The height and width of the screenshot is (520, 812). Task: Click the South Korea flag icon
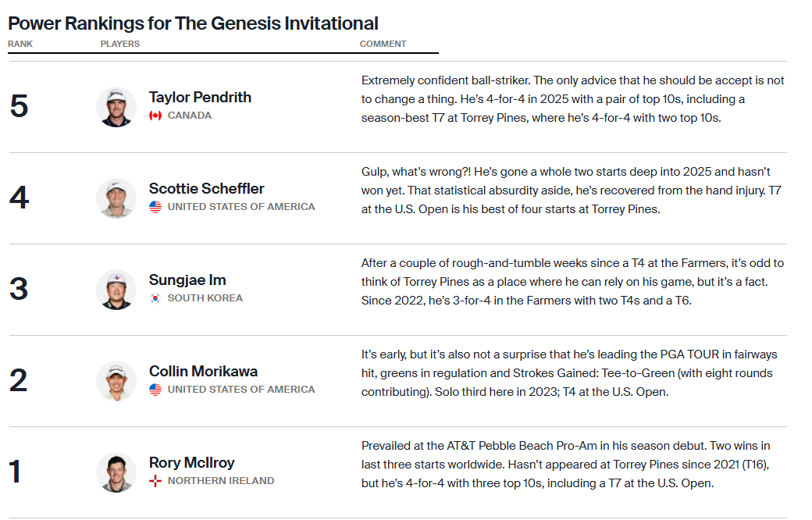point(155,298)
